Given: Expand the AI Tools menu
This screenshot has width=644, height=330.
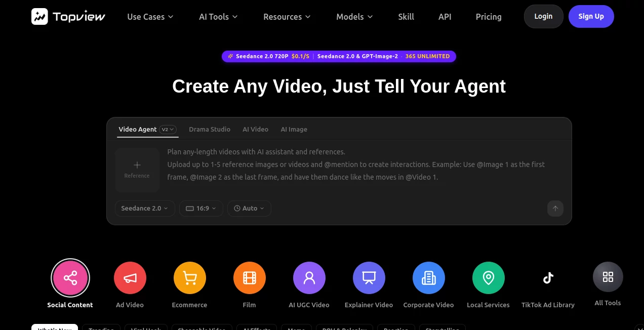Looking at the screenshot, I should pyautogui.click(x=218, y=17).
